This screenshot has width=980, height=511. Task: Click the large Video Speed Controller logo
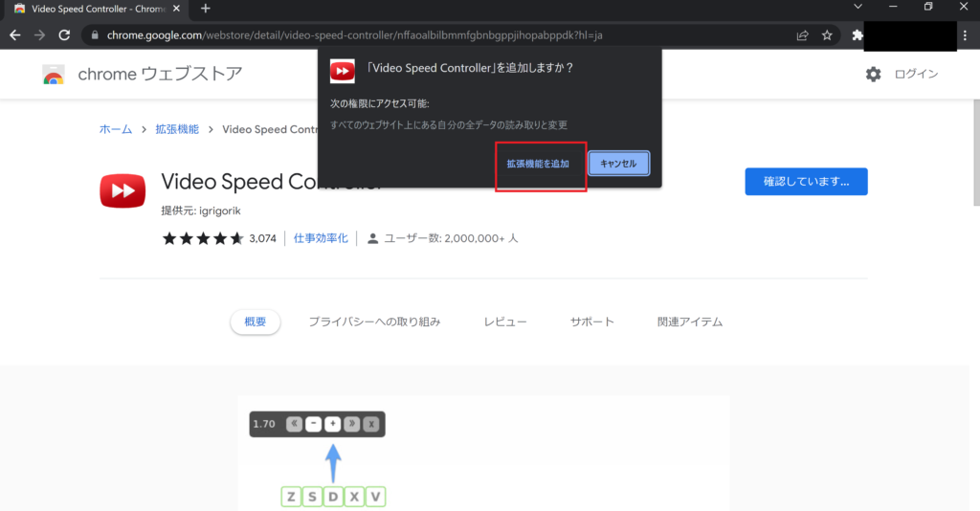(122, 190)
